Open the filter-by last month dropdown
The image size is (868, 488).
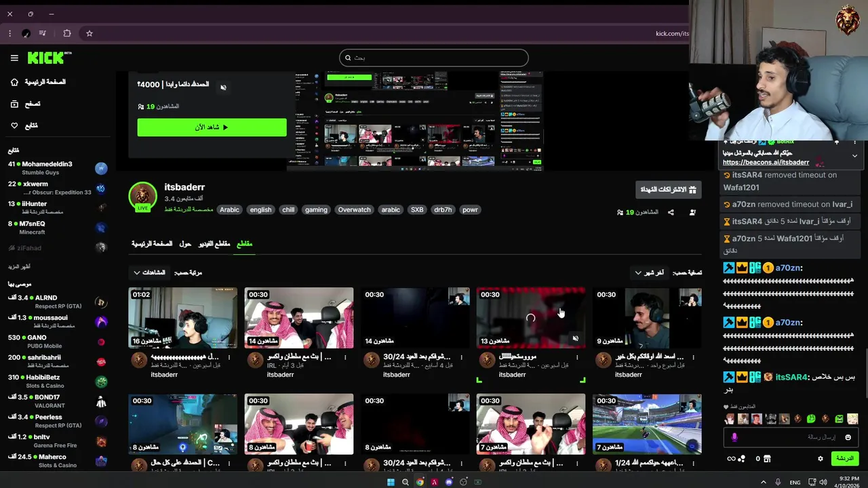pyautogui.click(x=650, y=272)
